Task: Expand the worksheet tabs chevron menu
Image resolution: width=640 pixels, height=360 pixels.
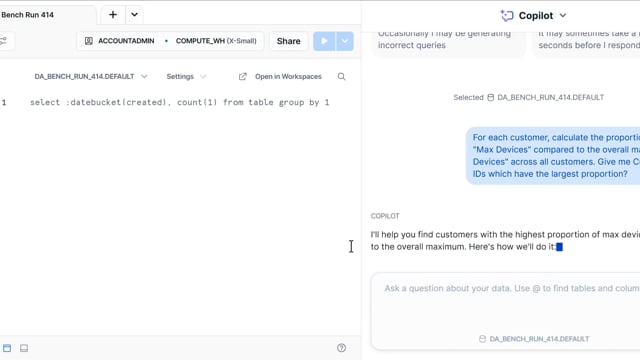Action: tap(134, 15)
